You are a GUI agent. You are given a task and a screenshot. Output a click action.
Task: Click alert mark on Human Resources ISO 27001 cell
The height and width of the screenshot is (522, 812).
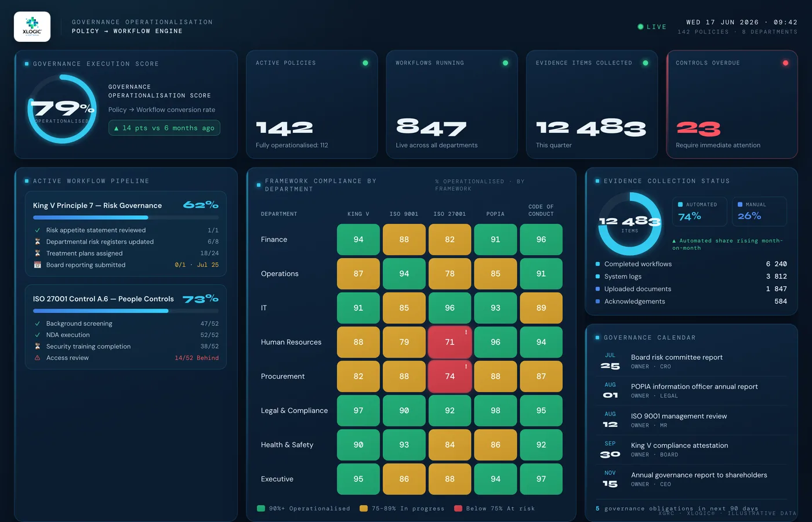coord(466,332)
